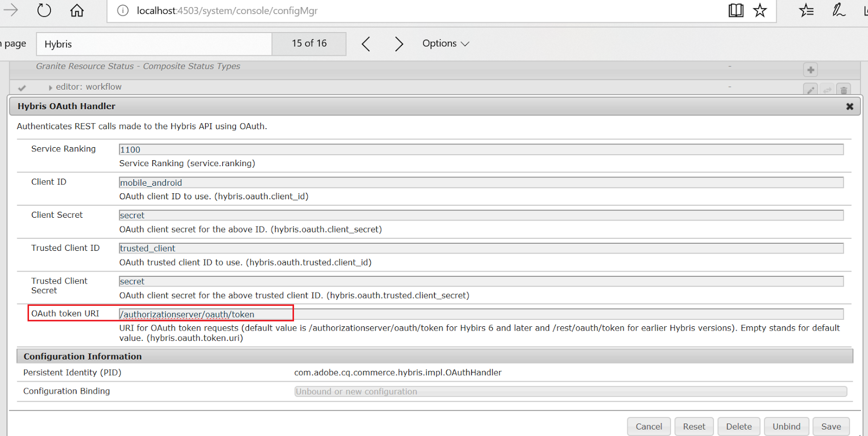This screenshot has width=868, height=436.
Task: Open reading view book icon
Action: pos(736,10)
